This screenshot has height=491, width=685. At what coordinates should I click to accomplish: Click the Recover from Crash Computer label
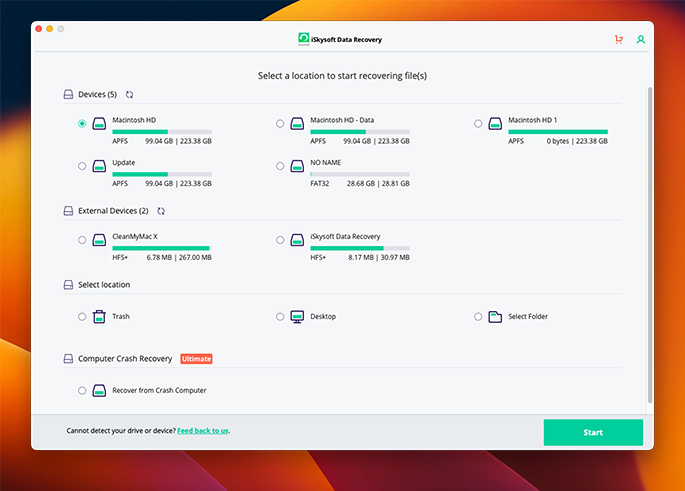point(159,391)
